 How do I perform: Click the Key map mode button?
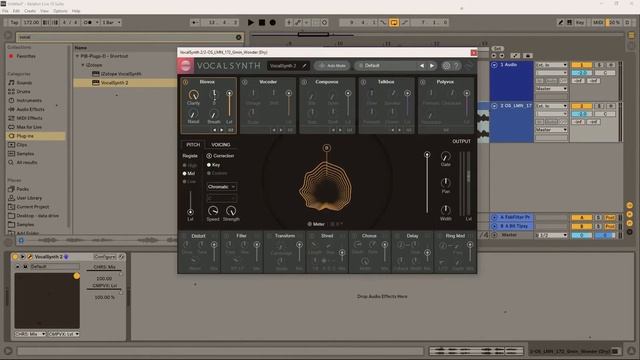tap(580, 22)
